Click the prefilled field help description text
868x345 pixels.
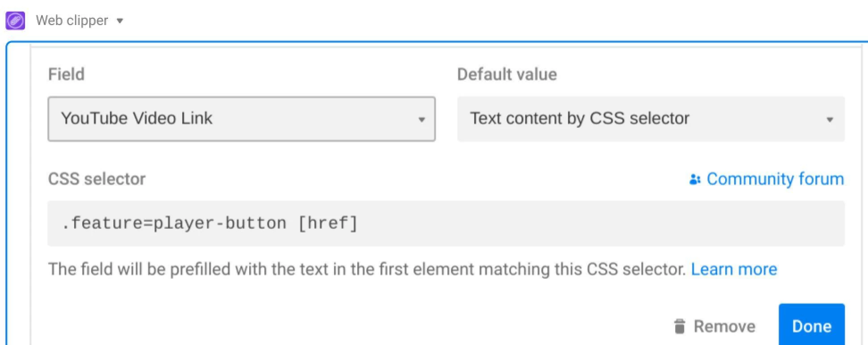(x=367, y=269)
